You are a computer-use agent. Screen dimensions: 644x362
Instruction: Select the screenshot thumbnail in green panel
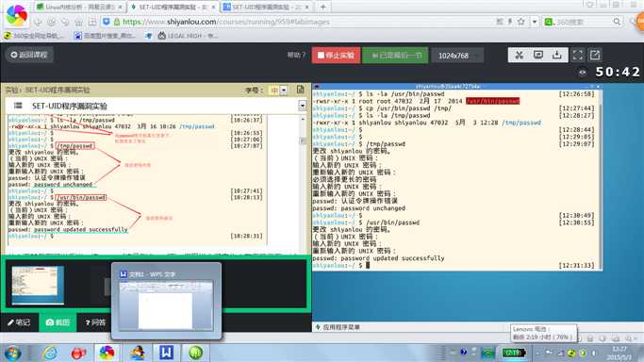coord(38,286)
